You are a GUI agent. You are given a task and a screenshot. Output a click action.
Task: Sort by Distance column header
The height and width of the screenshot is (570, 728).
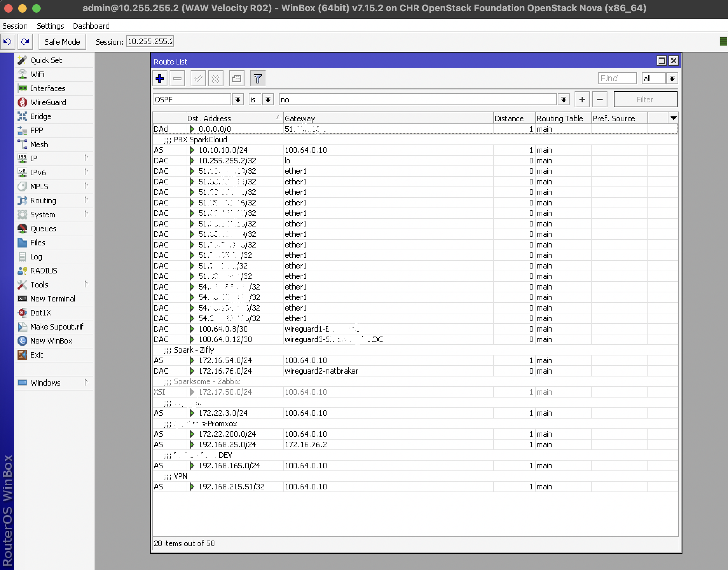tap(514, 118)
